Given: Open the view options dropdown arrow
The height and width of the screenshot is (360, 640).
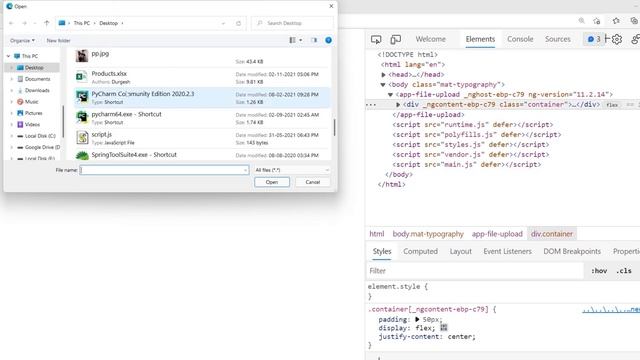Looking at the screenshot, I should 301,40.
